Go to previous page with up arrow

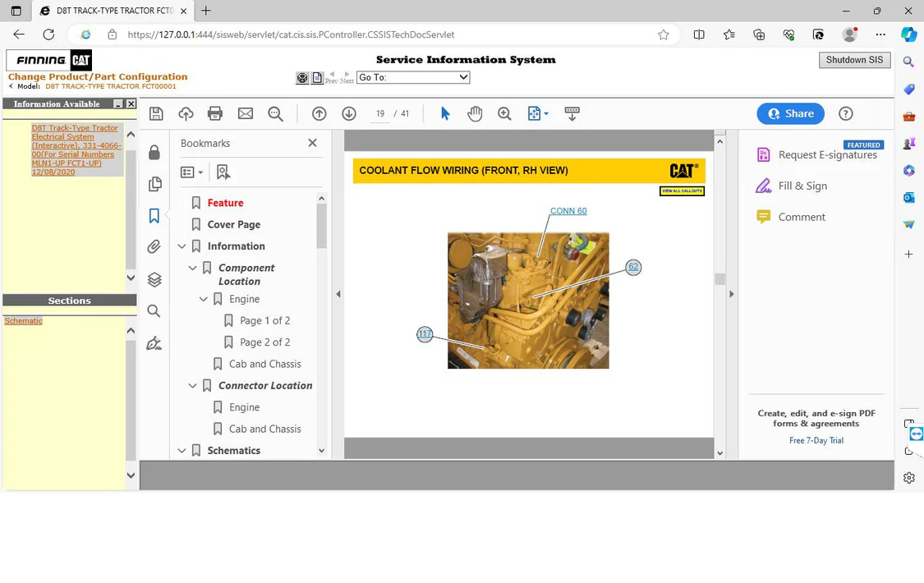coord(319,114)
